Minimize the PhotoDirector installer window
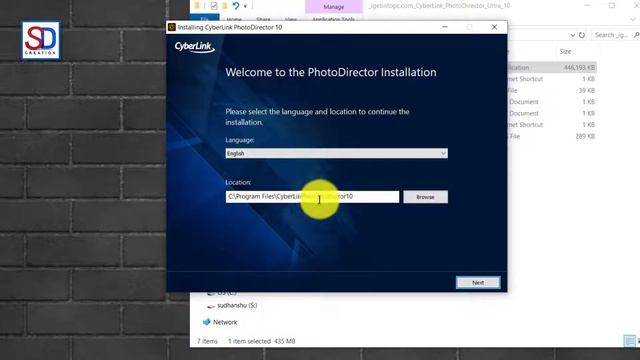The image size is (640, 360). pos(445,27)
